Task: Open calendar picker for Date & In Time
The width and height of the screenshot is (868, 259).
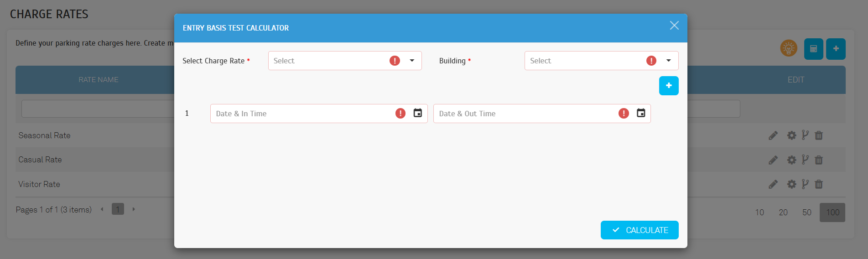Action: coord(417,113)
